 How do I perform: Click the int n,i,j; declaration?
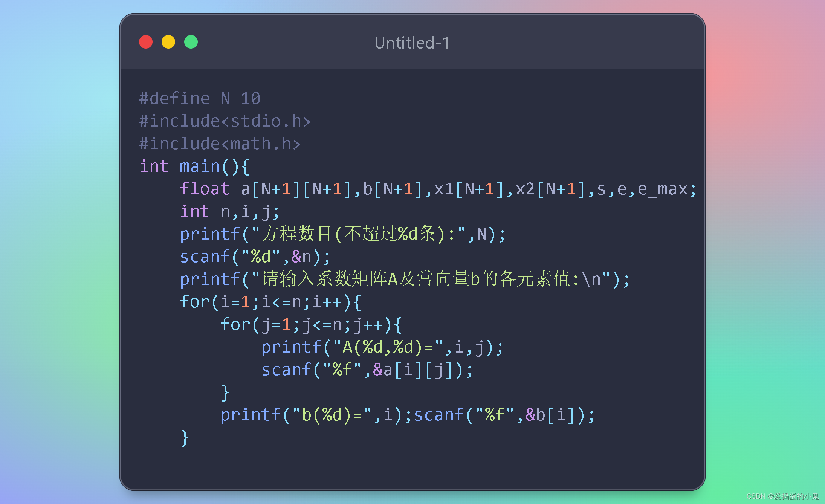coord(229,212)
